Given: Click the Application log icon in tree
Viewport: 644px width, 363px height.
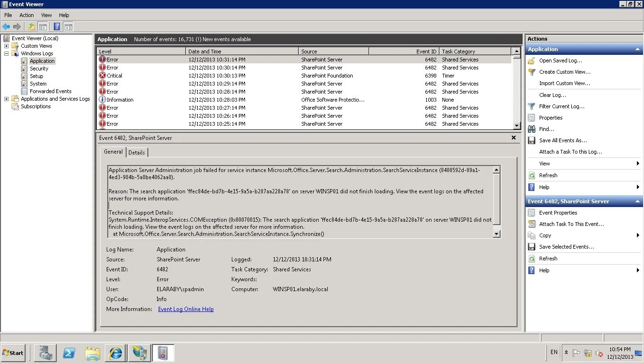Looking at the screenshot, I should coord(25,61).
